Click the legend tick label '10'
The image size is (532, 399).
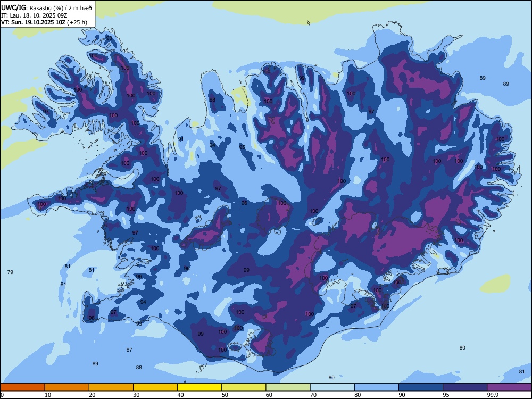(x=48, y=395)
